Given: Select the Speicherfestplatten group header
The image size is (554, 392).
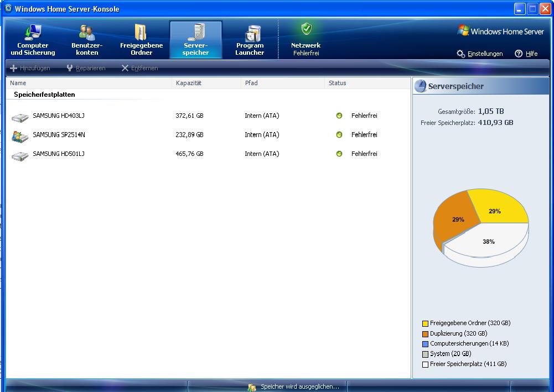Looking at the screenshot, I should [44, 95].
